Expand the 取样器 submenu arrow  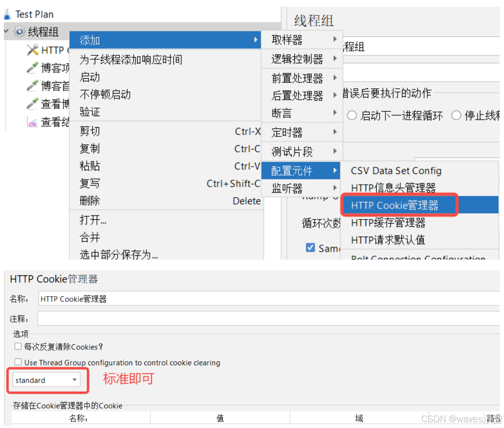335,39
